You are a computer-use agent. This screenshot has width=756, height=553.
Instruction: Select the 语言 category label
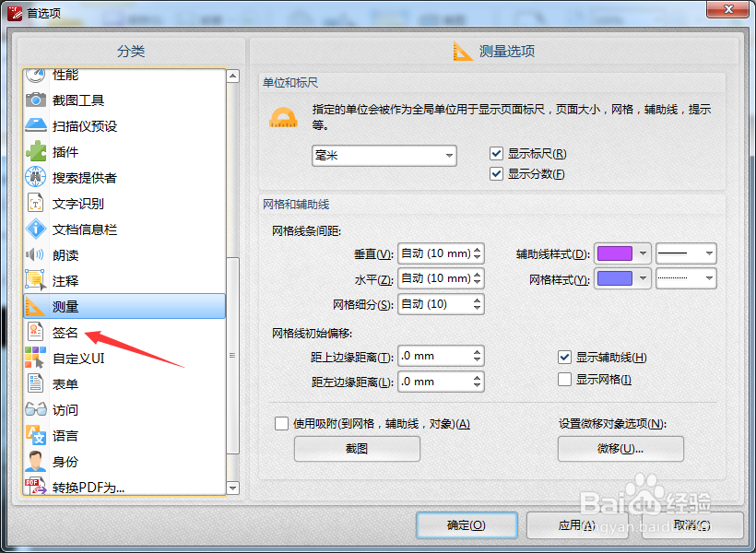(x=65, y=436)
